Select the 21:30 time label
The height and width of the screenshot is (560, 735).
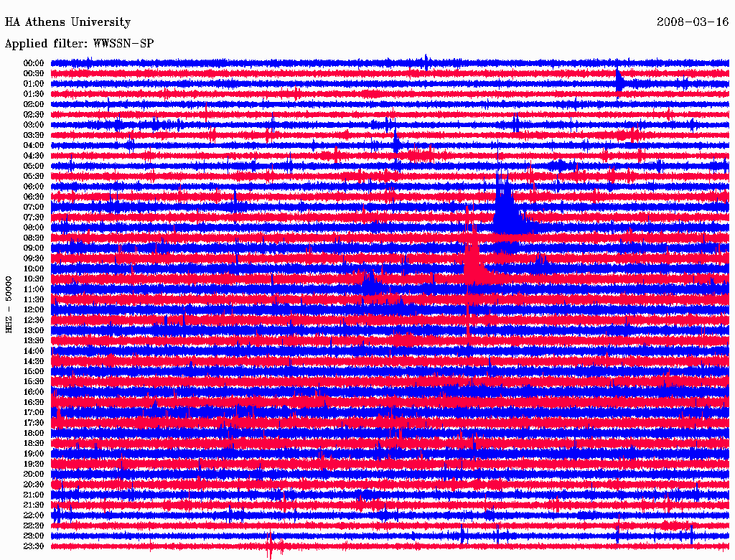(x=34, y=505)
